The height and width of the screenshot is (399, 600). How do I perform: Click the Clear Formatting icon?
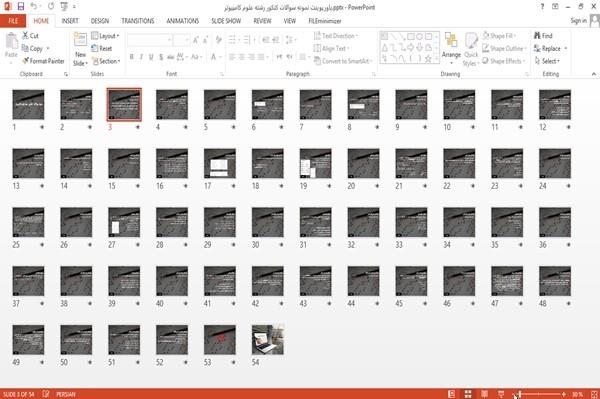coord(218,40)
